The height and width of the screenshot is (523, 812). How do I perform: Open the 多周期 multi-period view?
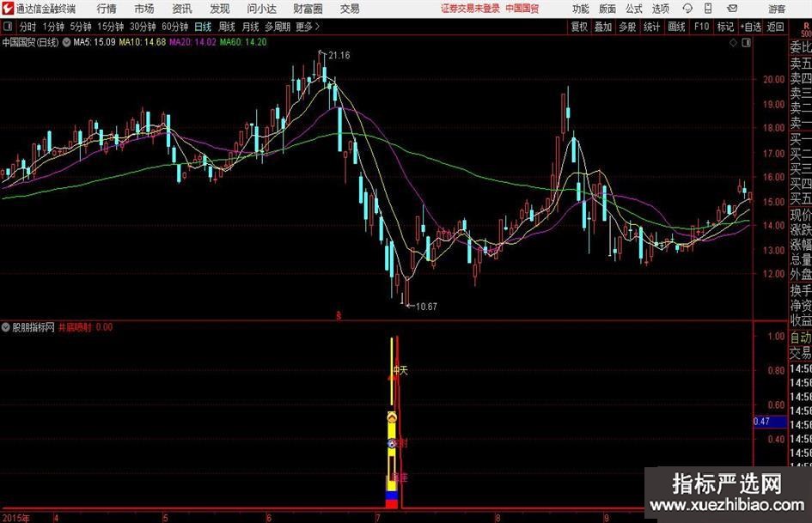click(x=278, y=27)
